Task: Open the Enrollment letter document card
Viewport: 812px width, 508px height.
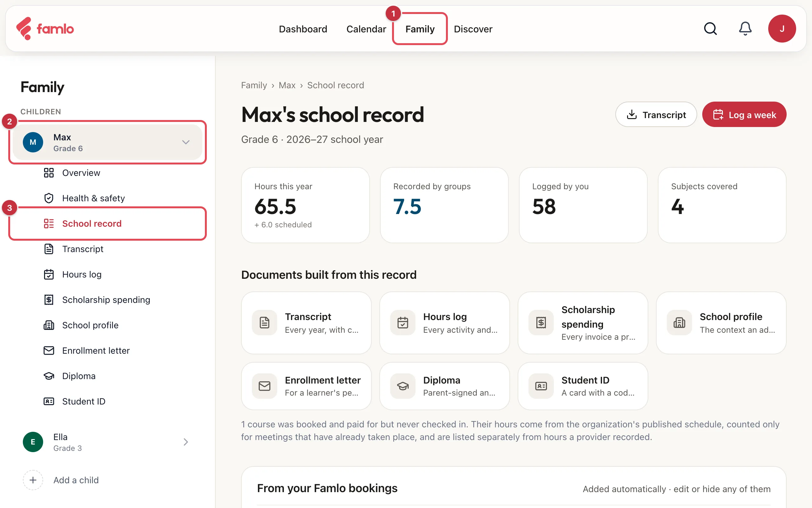Action: click(x=306, y=386)
